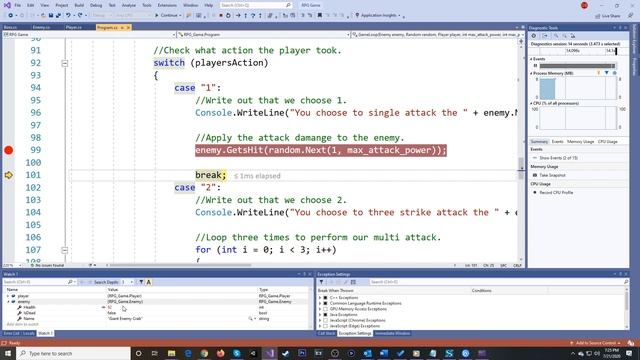Toggle JavaScript (Edge) Exceptions checkbox

(x=325, y=326)
